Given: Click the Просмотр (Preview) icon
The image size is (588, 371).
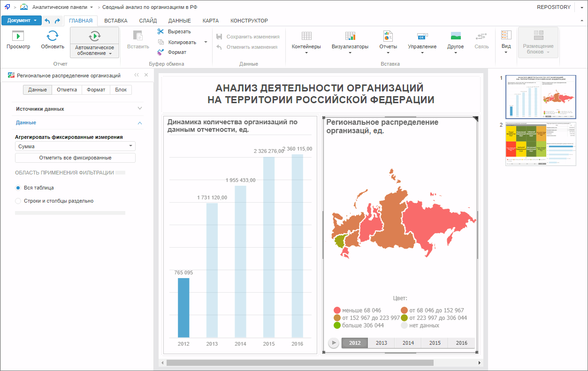Looking at the screenshot, I should (18, 36).
